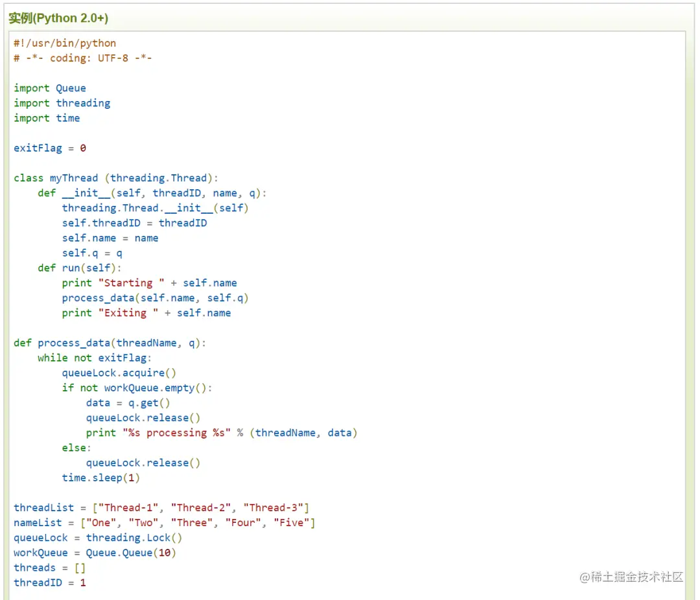Click the 'else:' line
The image size is (700, 600).
coord(76,448)
